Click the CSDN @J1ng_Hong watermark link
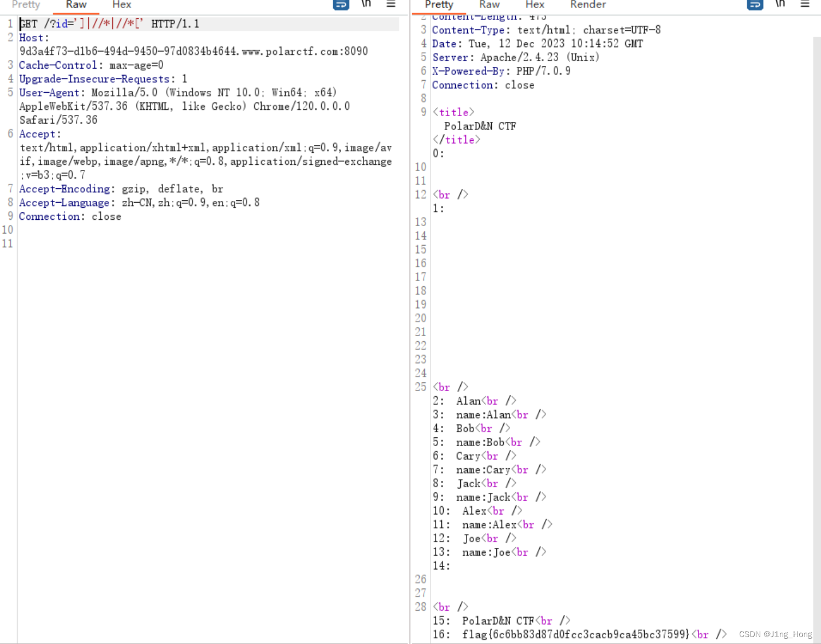 click(776, 634)
